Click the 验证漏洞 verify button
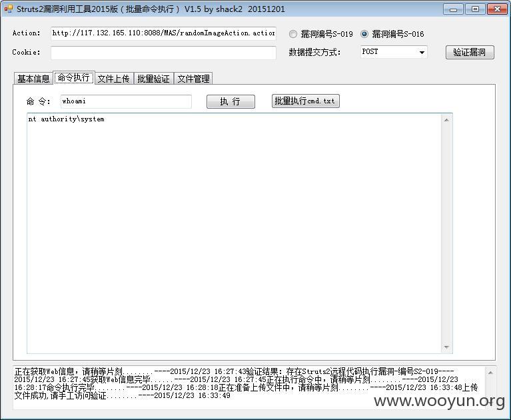Viewport: 511px width, 420px height. [x=470, y=52]
